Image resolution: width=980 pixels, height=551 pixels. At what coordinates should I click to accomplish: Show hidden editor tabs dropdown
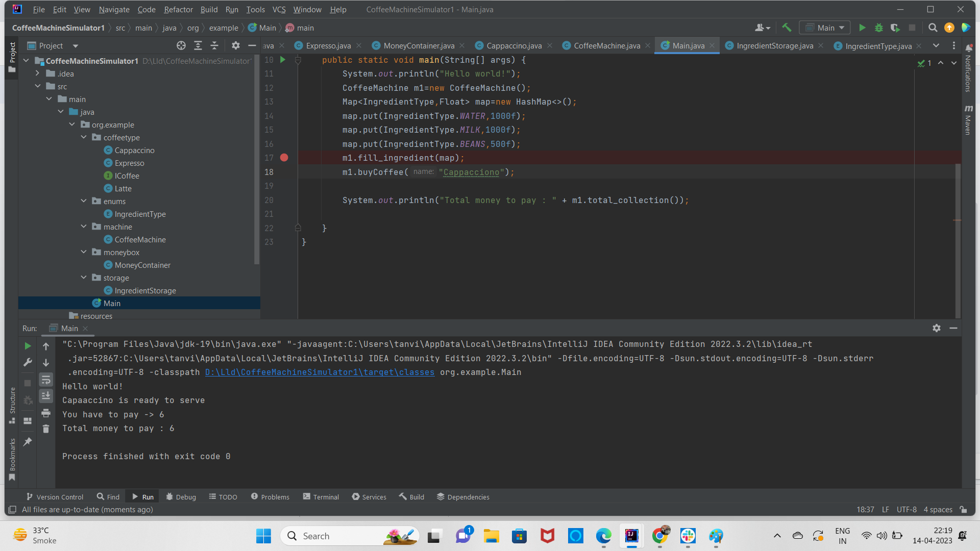936,46
